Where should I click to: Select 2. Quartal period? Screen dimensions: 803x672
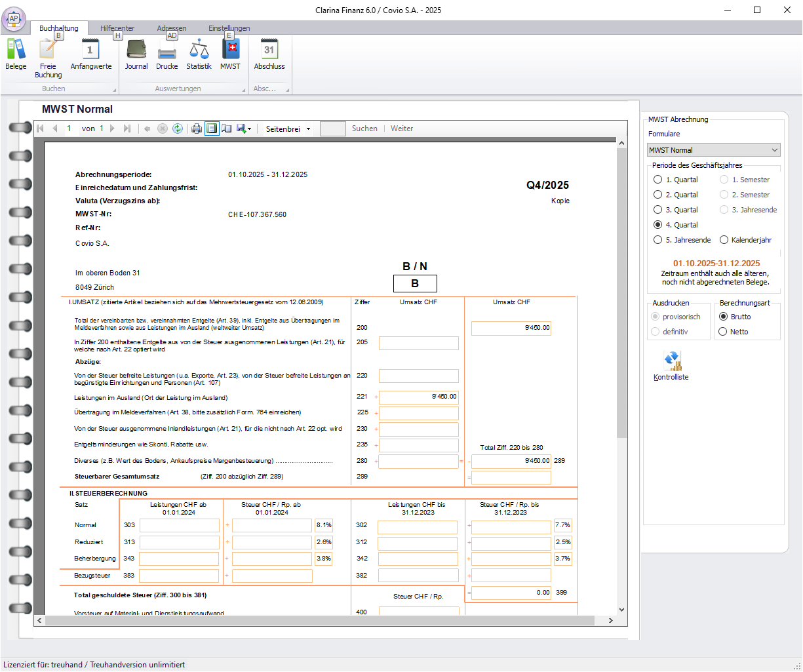click(x=675, y=195)
